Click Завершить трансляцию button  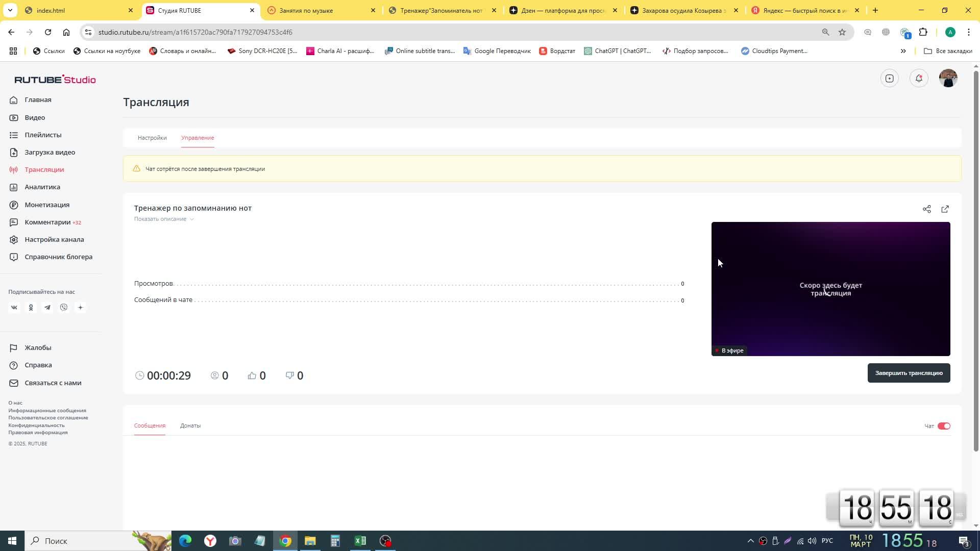[909, 373]
